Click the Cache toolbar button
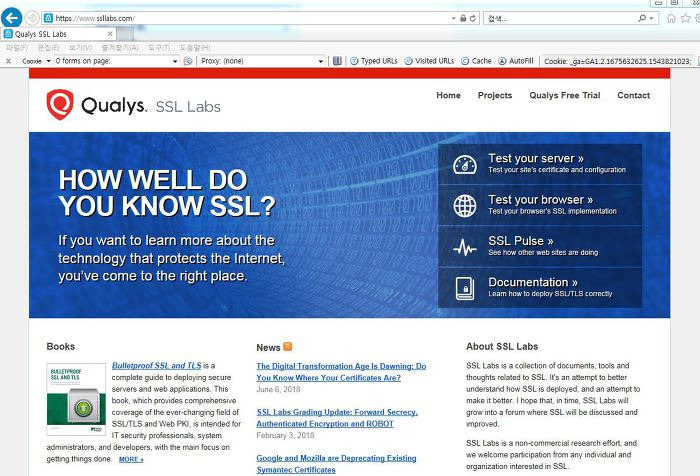This screenshot has height=476, width=700. point(476,61)
